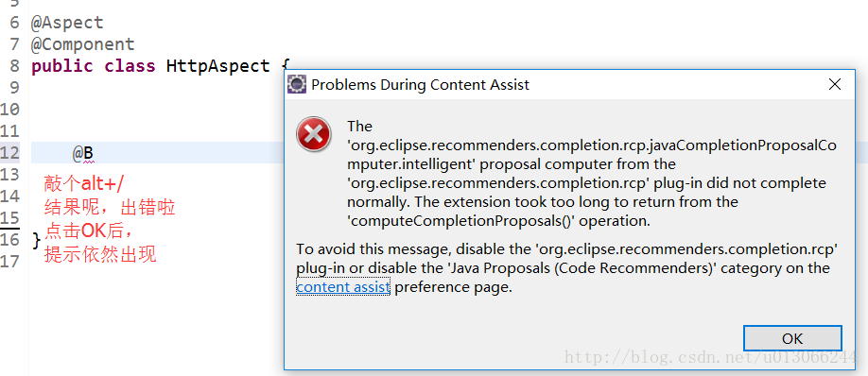Open the content assist preference link

[343, 287]
